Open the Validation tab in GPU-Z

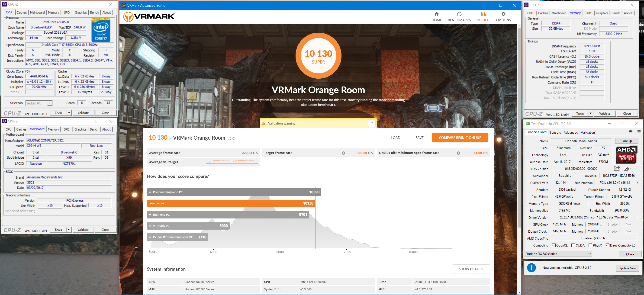[x=588, y=132]
